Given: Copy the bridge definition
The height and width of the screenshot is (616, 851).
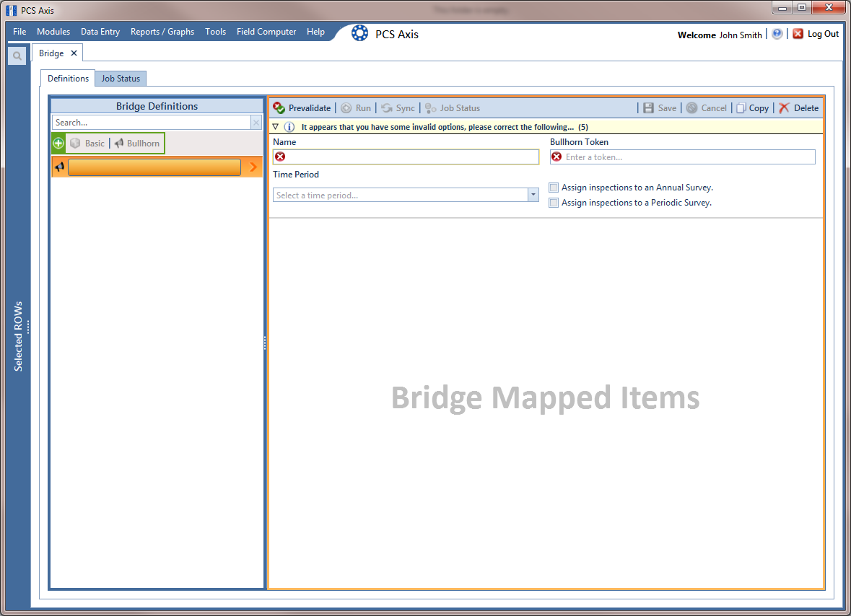Looking at the screenshot, I should pyautogui.click(x=752, y=108).
